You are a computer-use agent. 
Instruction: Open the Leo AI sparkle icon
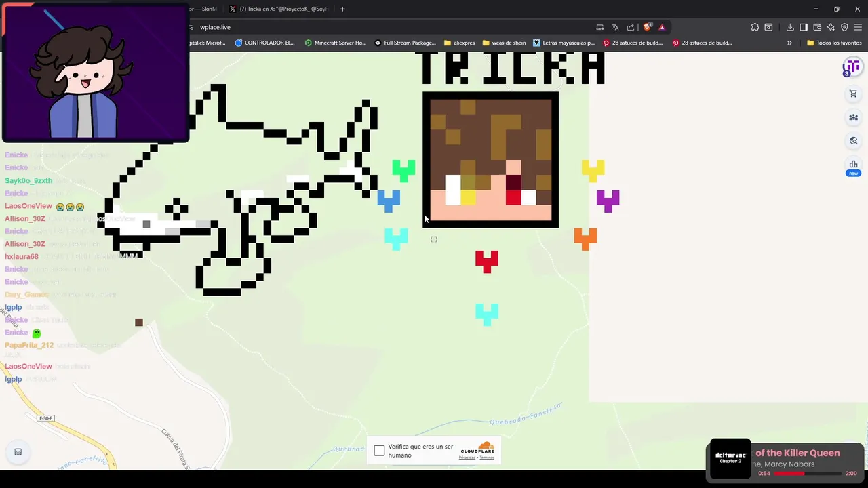(x=831, y=27)
